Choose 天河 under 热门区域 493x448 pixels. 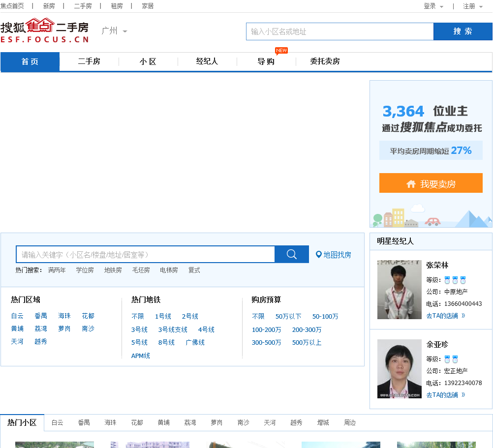point(17,341)
